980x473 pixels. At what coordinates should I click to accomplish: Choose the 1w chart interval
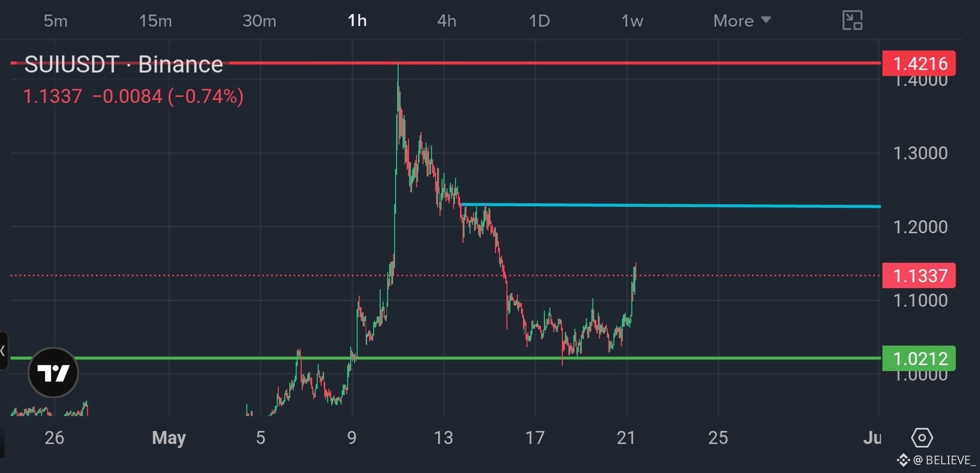tap(632, 20)
